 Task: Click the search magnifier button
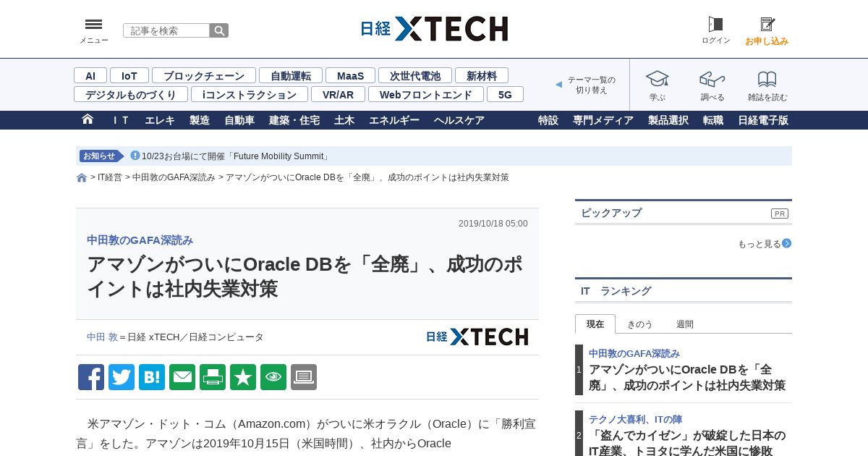(x=219, y=30)
